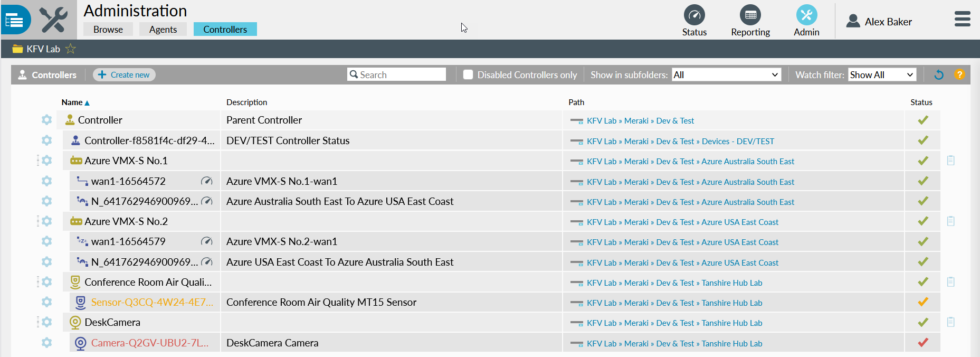Open gear settings for wan1-16564572
The width and height of the screenshot is (980, 357).
click(x=46, y=181)
